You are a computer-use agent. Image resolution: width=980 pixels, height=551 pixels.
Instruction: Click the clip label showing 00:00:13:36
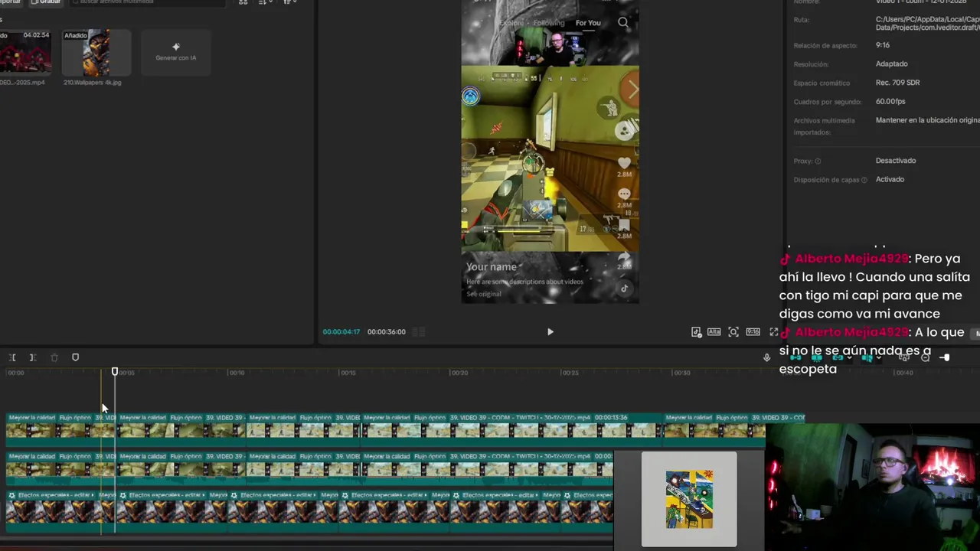[611, 418]
